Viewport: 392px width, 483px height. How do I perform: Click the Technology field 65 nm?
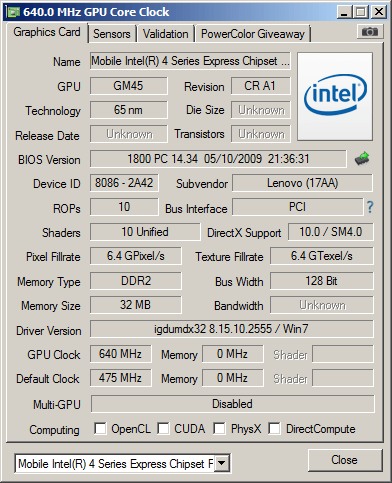128,110
